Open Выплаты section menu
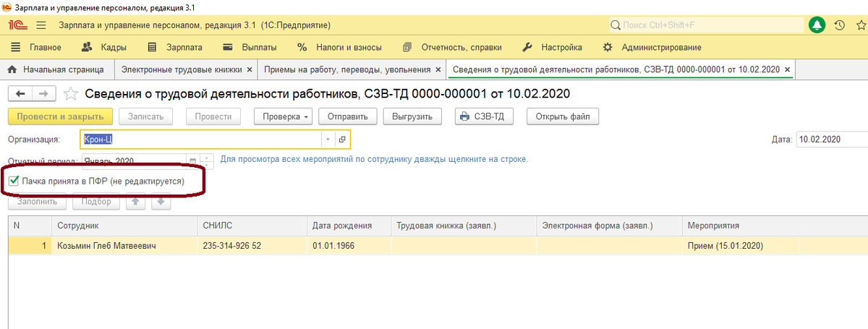Screen dimensions: 868x329 coord(250,48)
